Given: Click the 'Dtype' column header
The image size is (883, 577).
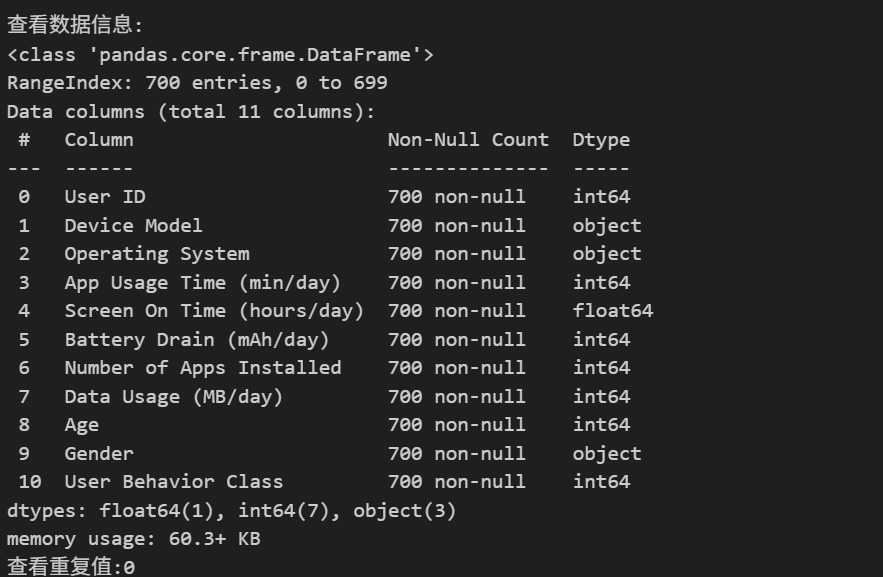Looking at the screenshot, I should coord(601,141).
